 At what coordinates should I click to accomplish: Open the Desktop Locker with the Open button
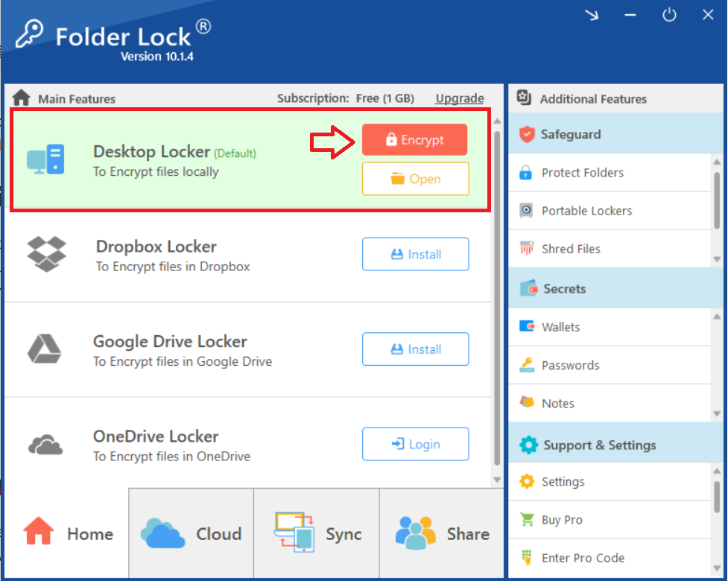[416, 179]
